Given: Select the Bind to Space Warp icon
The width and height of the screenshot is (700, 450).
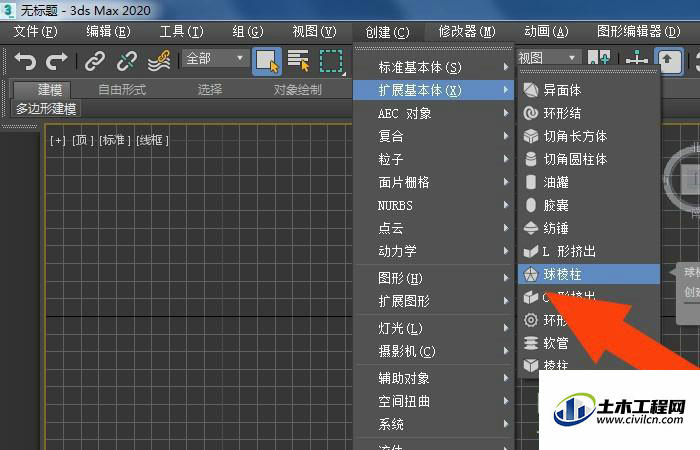Looking at the screenshot, I should pos(159,61).
